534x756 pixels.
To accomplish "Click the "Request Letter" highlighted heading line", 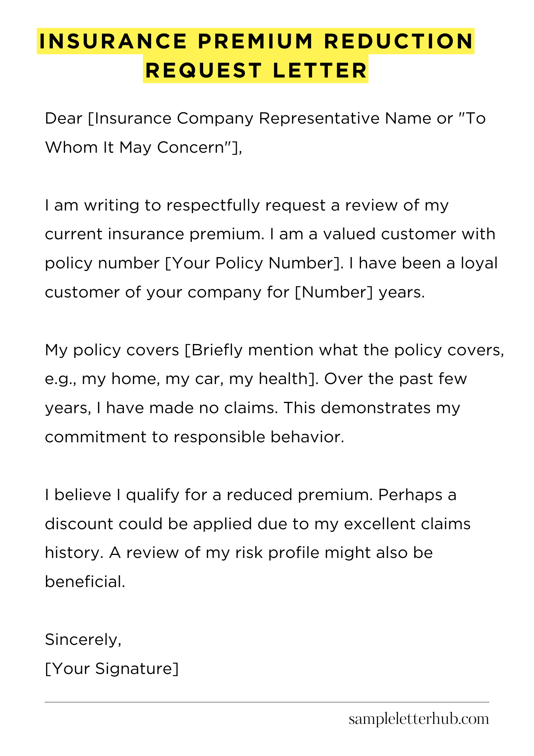I will [x=256, y=71].
